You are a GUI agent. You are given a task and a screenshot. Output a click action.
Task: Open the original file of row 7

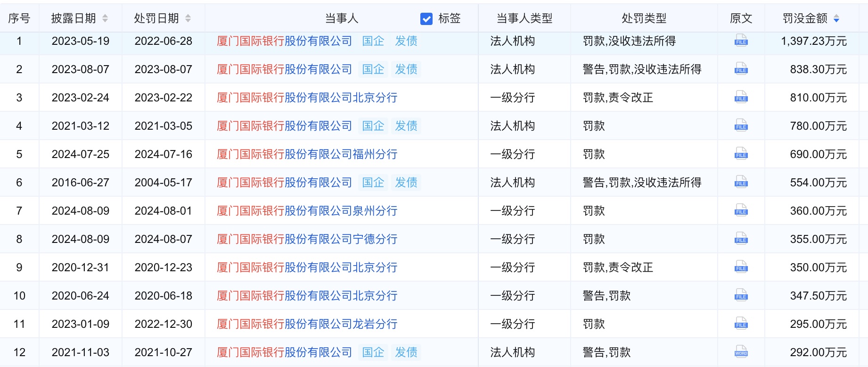pyautogui.click(x=741, y=210)
